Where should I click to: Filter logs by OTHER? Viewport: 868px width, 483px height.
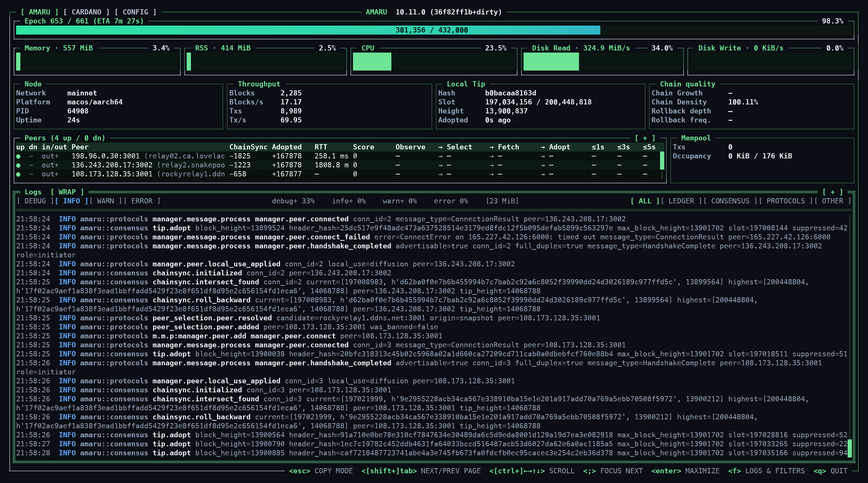click(833, 201)
